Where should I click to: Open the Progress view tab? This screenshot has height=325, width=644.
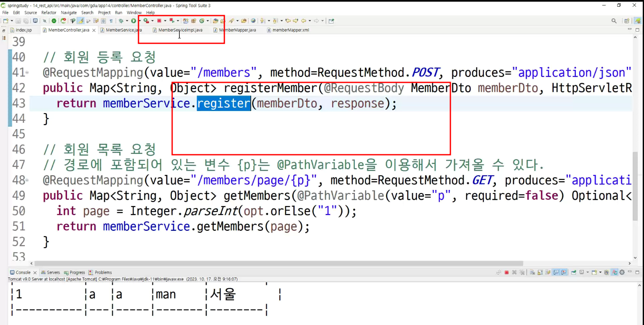point(75,272)
